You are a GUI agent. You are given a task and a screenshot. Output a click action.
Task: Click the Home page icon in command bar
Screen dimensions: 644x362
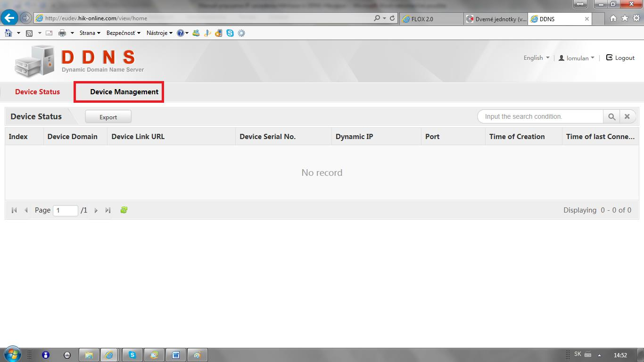click(x=8, y=33)
